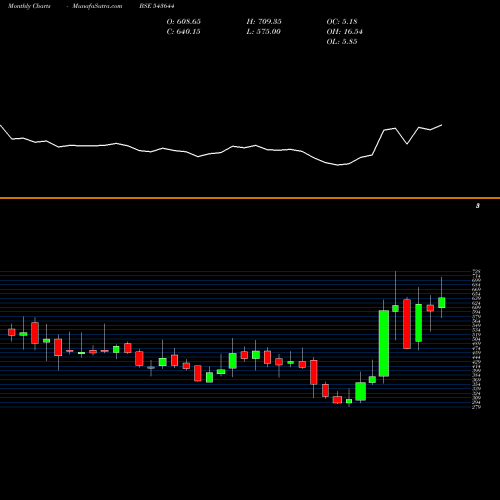The width and height of the screenshot is (500, 500).
Task: Click the tallest green candlestick body
Action: (384, 343)
